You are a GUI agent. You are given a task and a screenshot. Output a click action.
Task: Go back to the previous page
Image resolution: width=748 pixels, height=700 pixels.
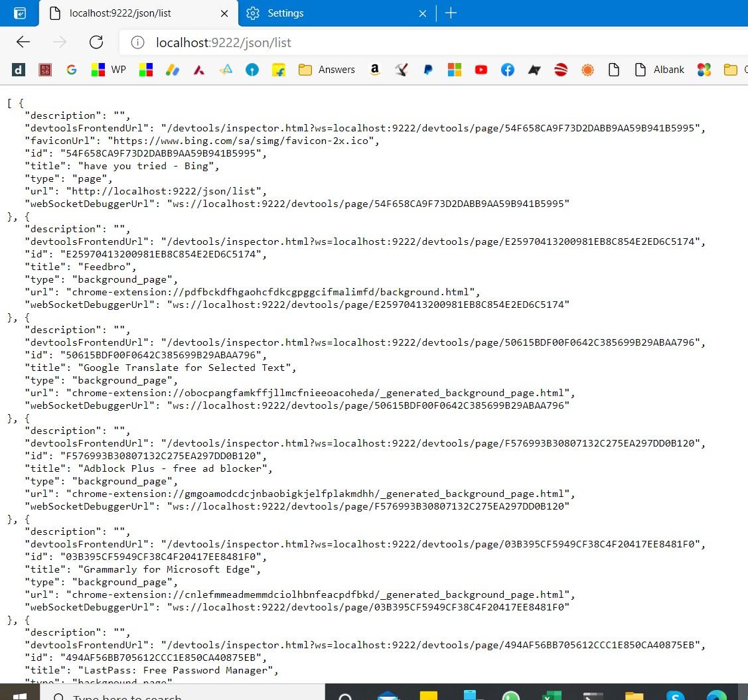click(23, 42)
